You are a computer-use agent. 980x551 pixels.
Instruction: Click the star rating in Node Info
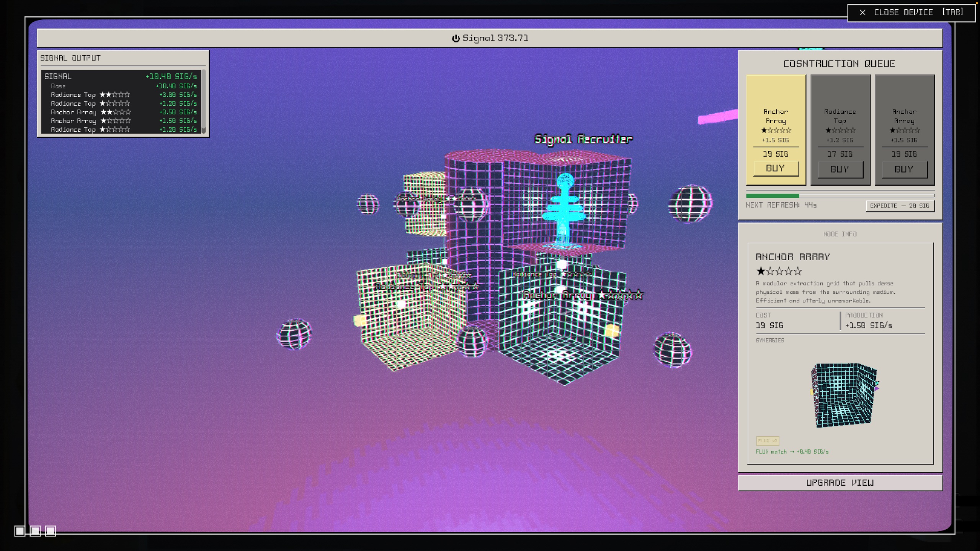[x=779, y=271]
